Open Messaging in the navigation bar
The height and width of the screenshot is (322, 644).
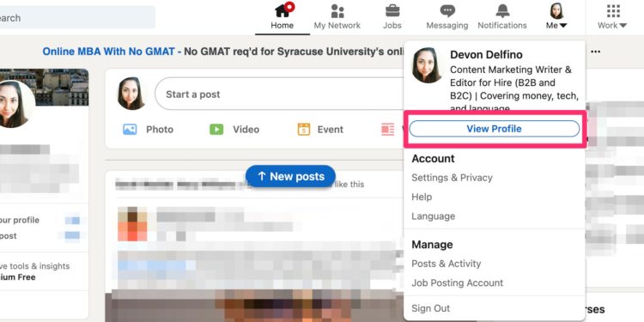point(447,17)
